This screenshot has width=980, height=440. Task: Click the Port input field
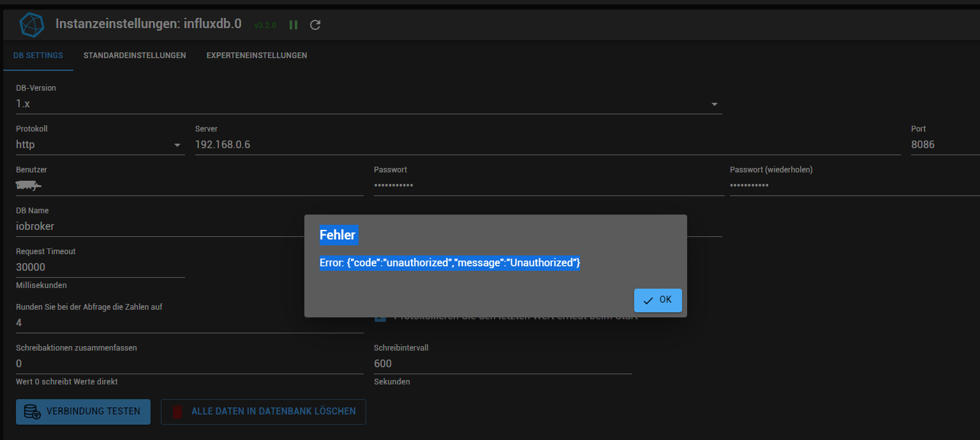click(x=944, y=145)
